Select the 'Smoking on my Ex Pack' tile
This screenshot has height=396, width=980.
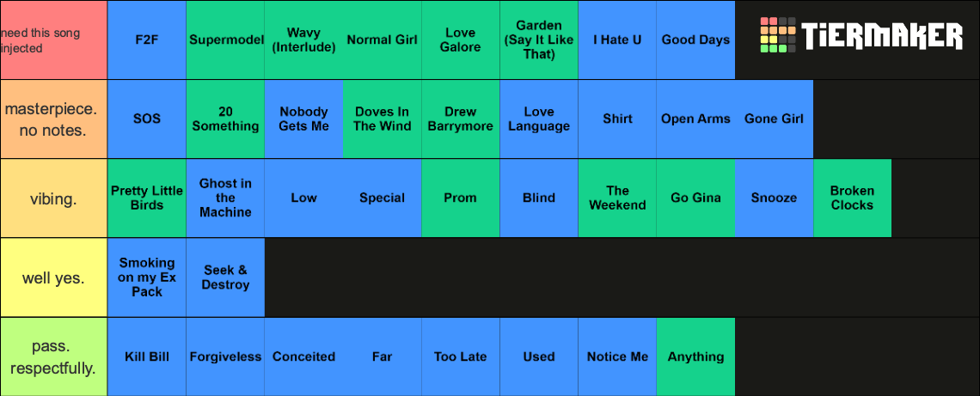pyautogui.click(x=147, y=277)
